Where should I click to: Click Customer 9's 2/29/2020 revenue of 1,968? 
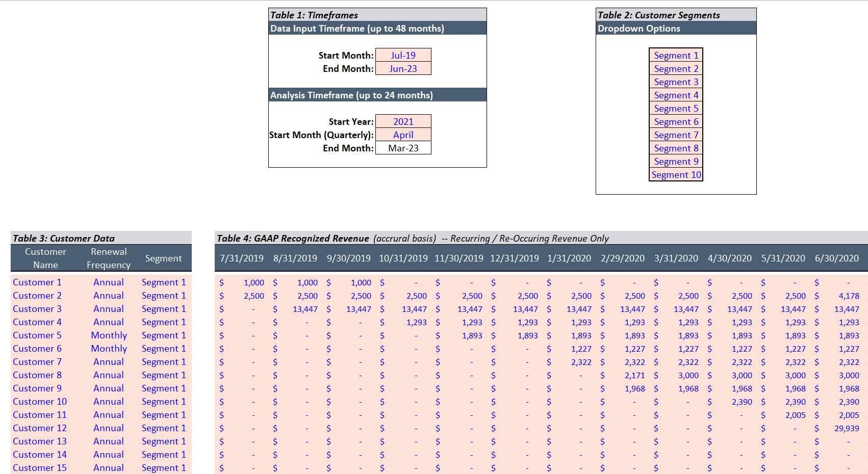(x=635, y=388)
